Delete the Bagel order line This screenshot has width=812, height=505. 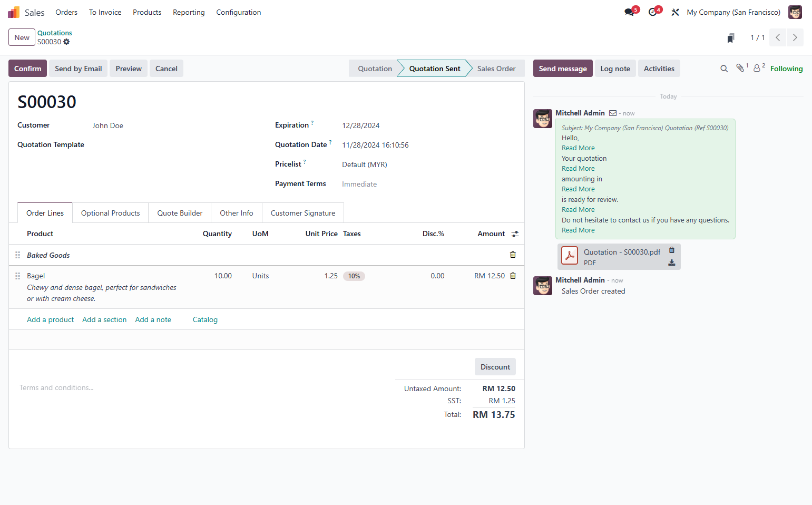tap(513, 276)
